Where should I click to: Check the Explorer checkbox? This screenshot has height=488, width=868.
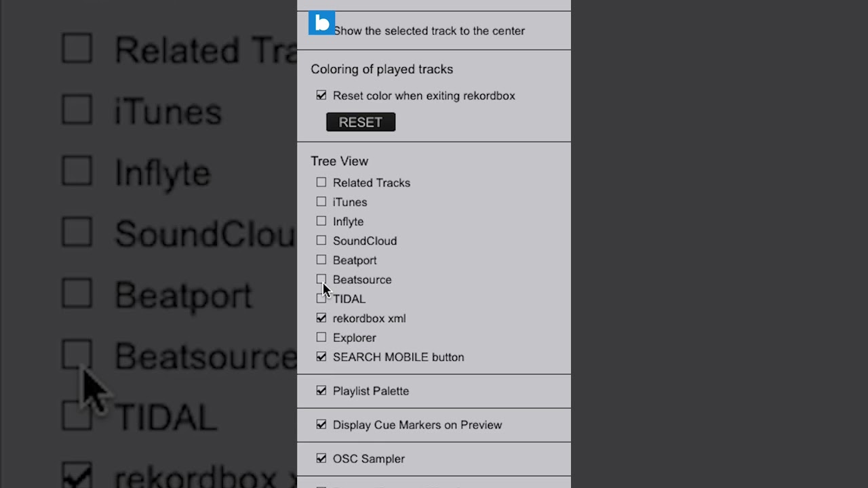tap(321, 338)
